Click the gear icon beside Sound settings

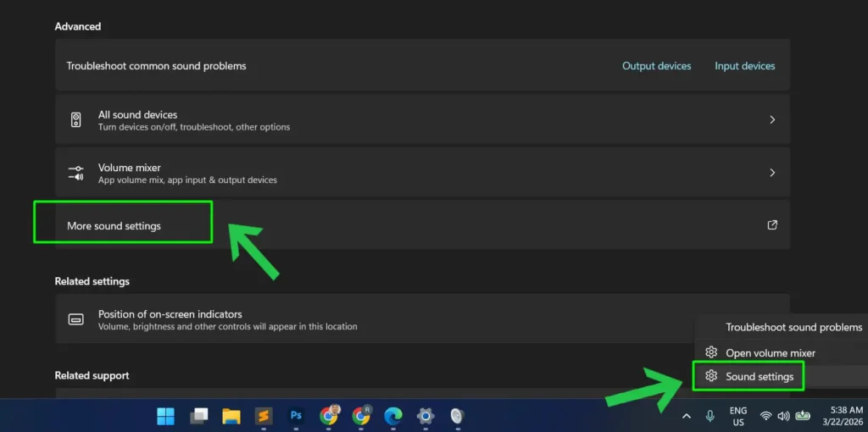pyautogui.click(x=711, y=376)
